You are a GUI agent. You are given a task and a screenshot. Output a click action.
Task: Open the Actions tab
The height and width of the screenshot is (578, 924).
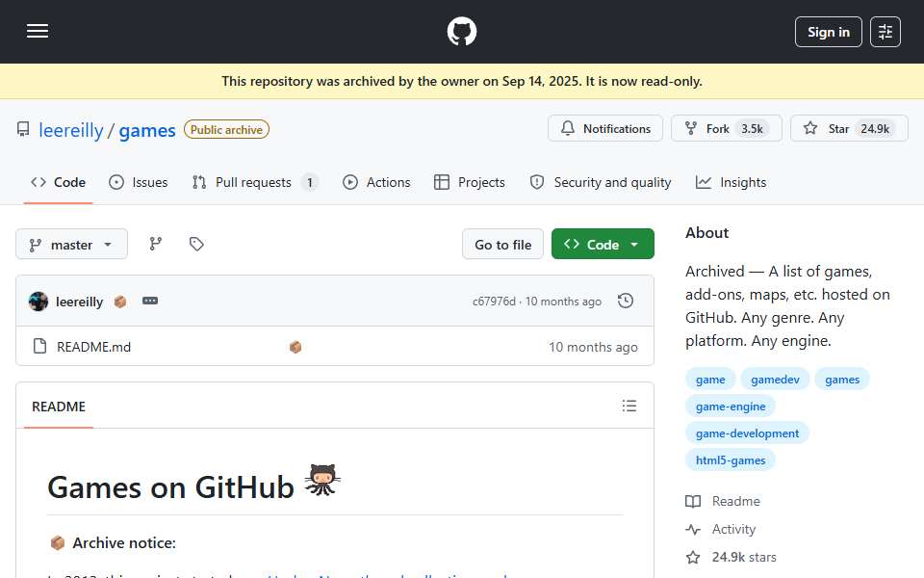(376, 182)
